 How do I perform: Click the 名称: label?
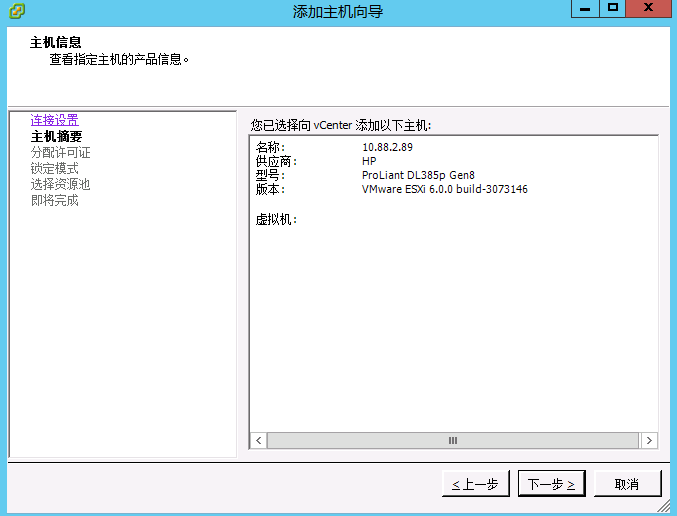tap(270, 147)
